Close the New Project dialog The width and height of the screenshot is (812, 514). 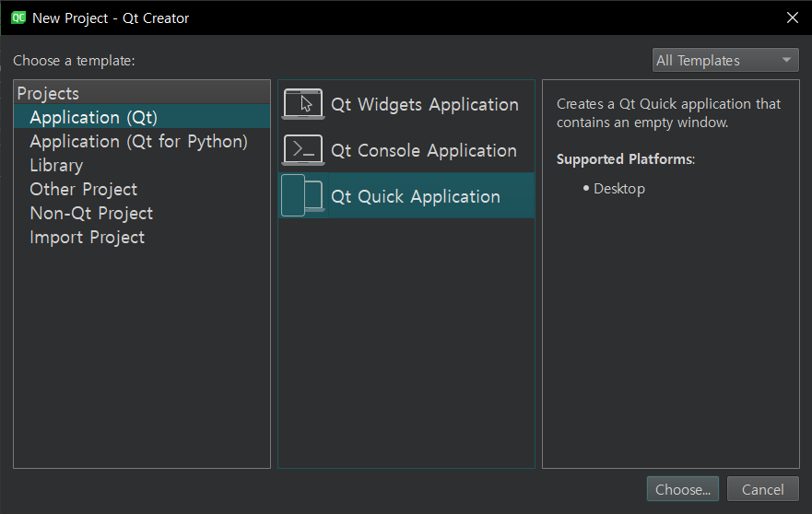(x=792, y=18)
